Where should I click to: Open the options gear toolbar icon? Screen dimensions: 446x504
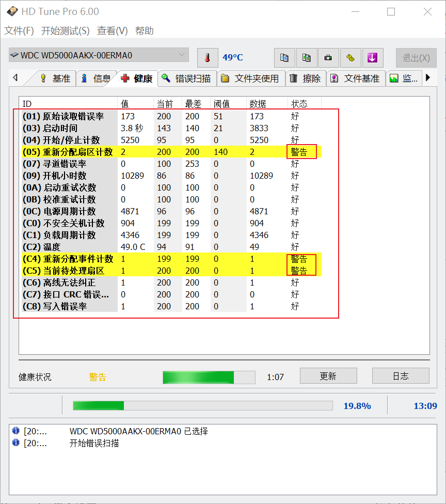coord(351,58)
